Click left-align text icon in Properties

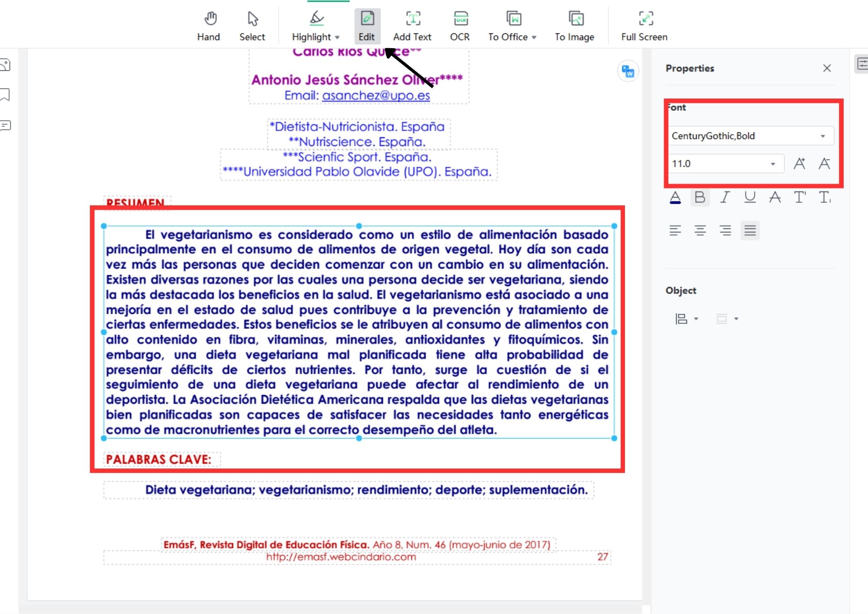pos(676,231)
